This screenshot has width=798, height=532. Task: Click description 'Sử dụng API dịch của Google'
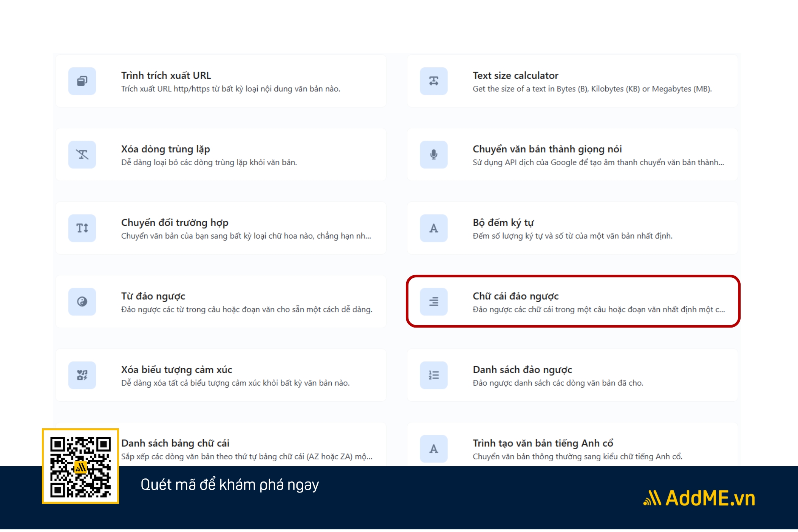(598, 162)
